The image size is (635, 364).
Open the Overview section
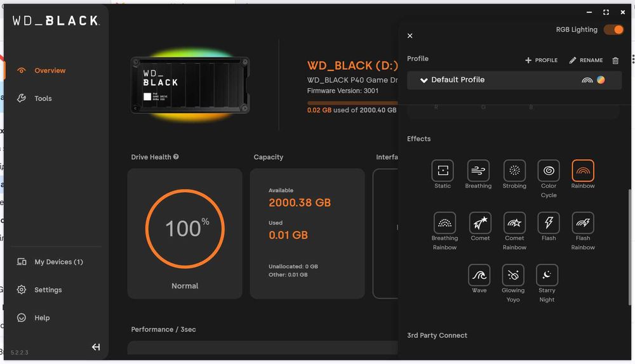coord(41,70)
